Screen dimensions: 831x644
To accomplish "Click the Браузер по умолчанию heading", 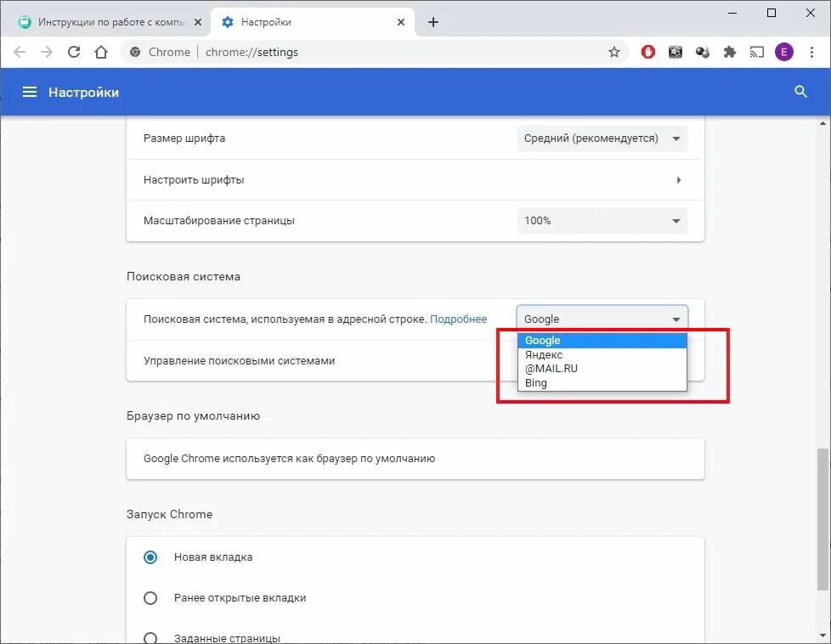I will click(x=194, y=415).
